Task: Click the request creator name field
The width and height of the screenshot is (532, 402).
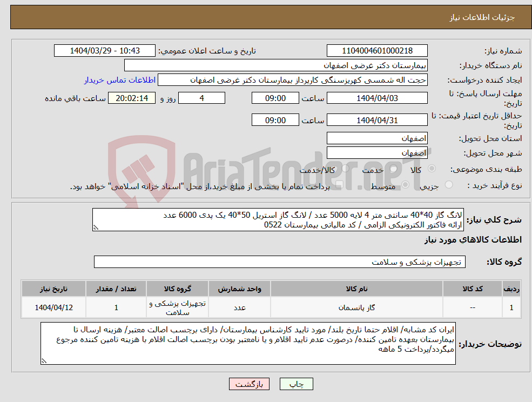Action: [292, 80]
